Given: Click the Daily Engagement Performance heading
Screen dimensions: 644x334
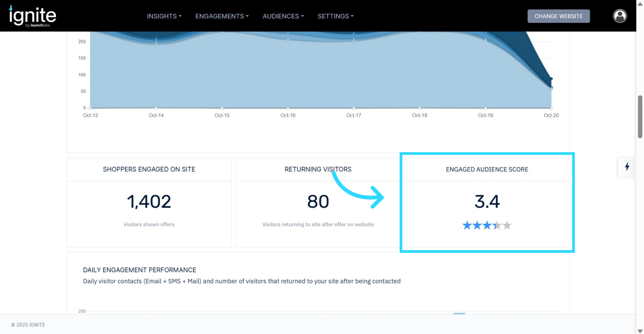Looking at the screenshot, I should [x=140, y=270].
